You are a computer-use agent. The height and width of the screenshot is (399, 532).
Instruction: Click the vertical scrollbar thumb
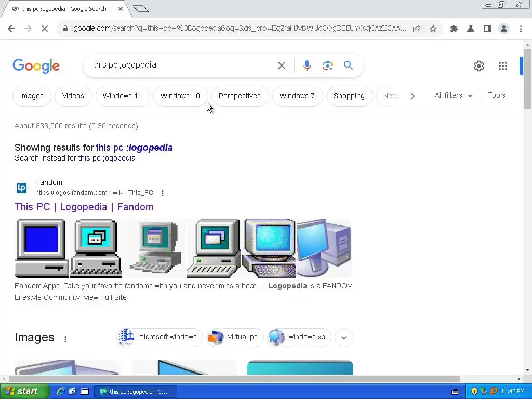coord(527,79)
